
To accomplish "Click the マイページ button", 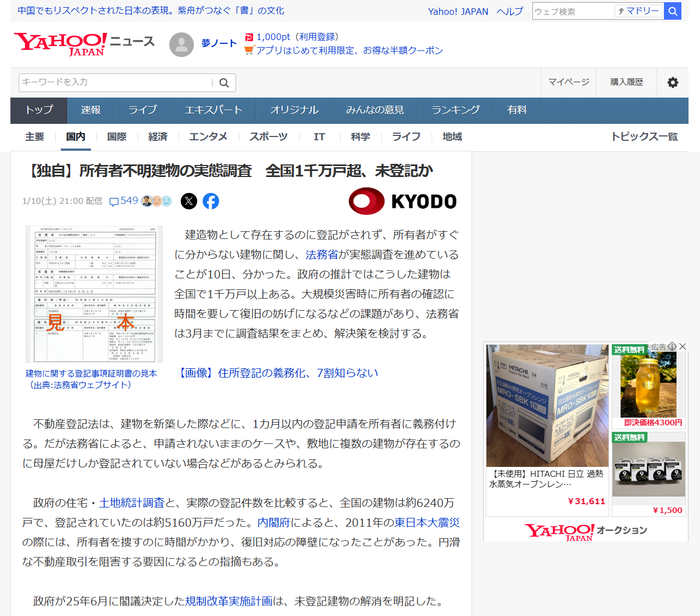I will click(569, 82).
